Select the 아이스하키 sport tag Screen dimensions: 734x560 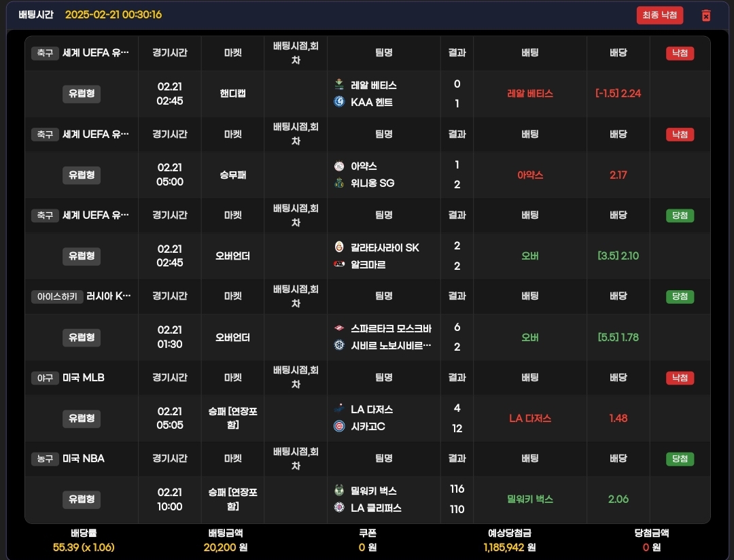point(57,296)
